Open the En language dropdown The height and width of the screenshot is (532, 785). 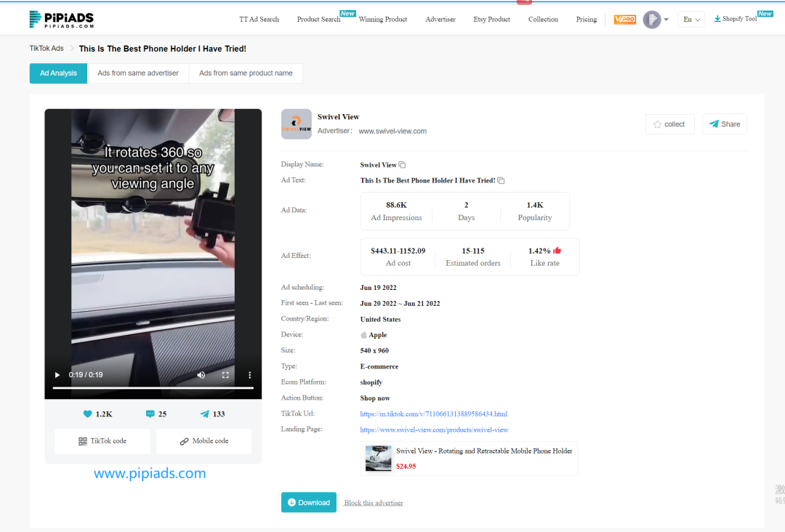tap(691, 20)
